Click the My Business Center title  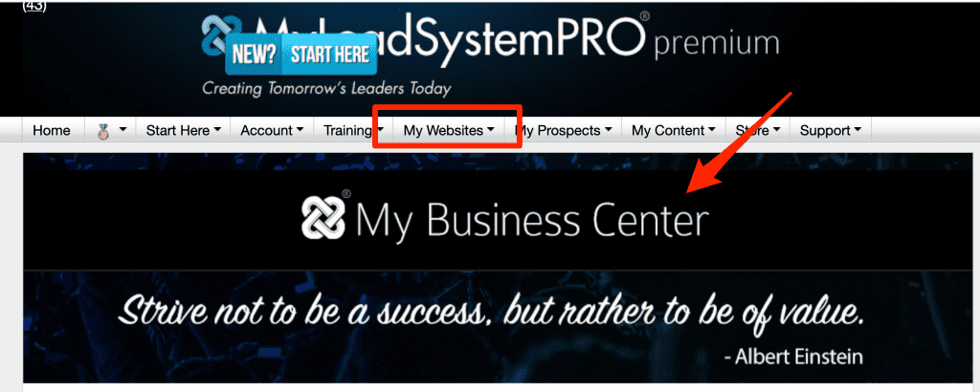pos(532,221)
